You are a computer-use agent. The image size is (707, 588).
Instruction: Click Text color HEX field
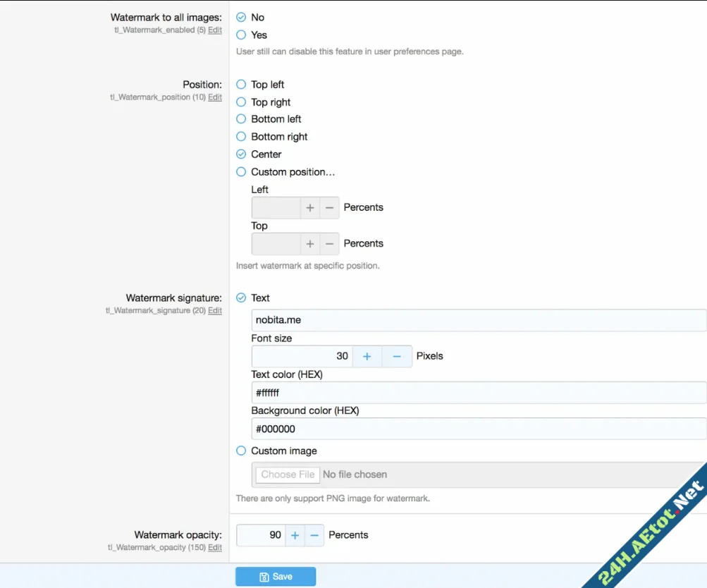coord(478,393)
